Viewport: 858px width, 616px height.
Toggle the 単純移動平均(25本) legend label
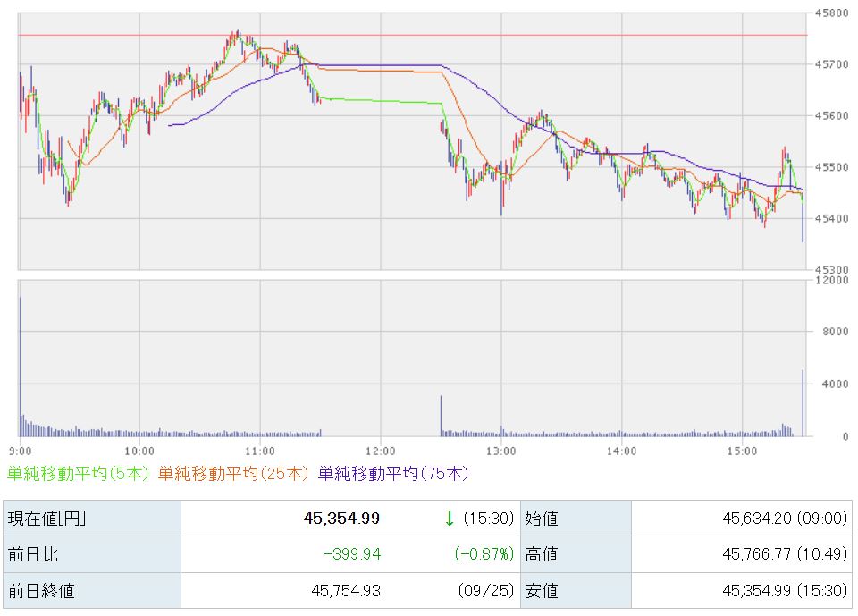pos(234,473)
